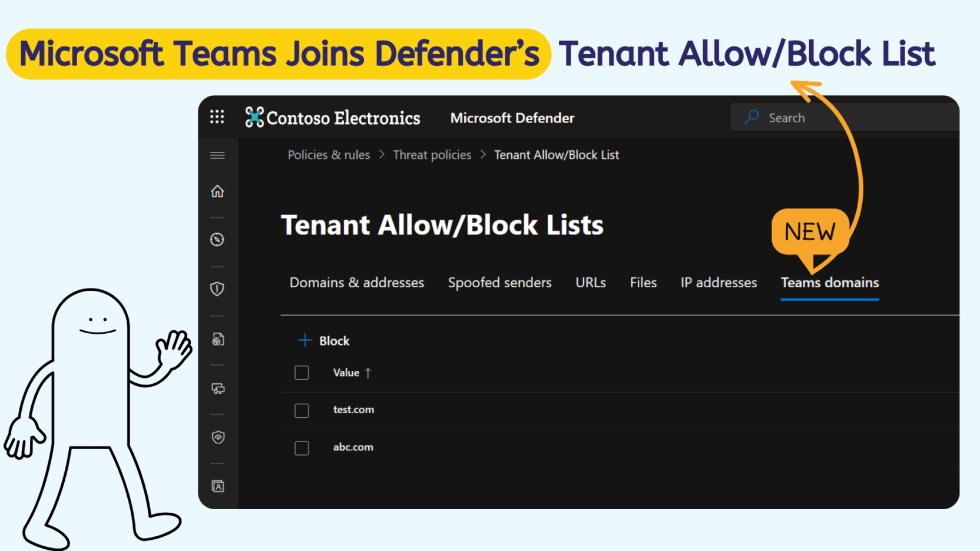Open the contact badge icon in sidebar
Image resolution: width=980 pixels, height=551 pixels.
tap(218, 486)
